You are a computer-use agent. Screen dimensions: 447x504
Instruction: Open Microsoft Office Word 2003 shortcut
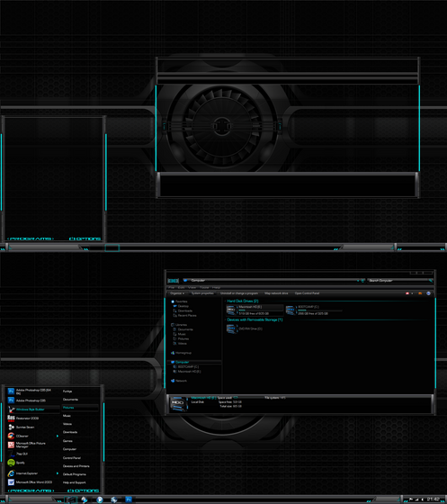pyautogui.click(x=33, y=482)
